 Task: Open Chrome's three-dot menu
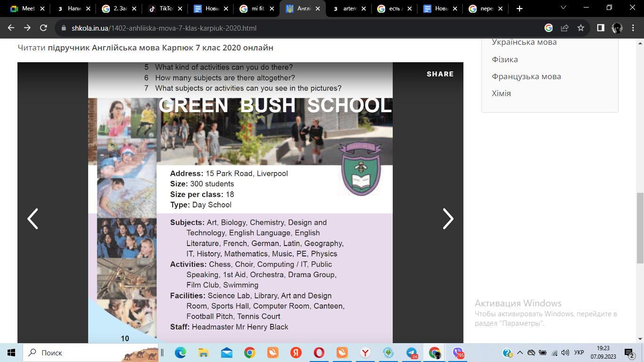[633, 28]
